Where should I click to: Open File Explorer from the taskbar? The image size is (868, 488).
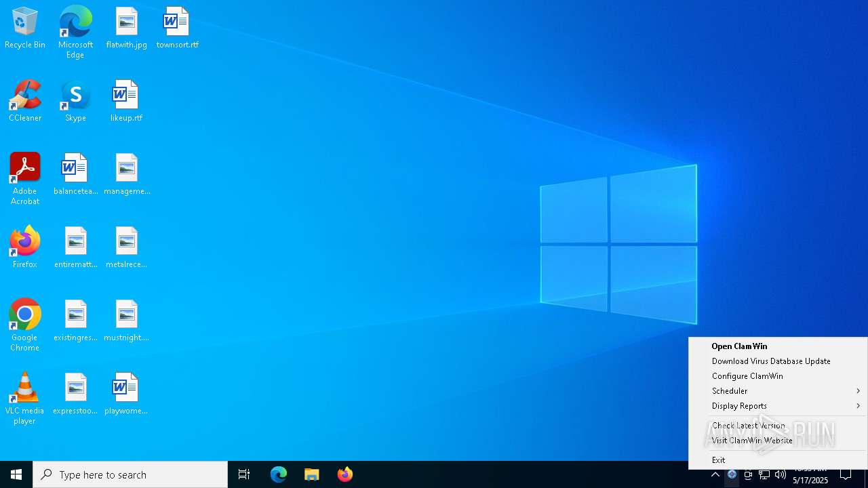[312, 474]
